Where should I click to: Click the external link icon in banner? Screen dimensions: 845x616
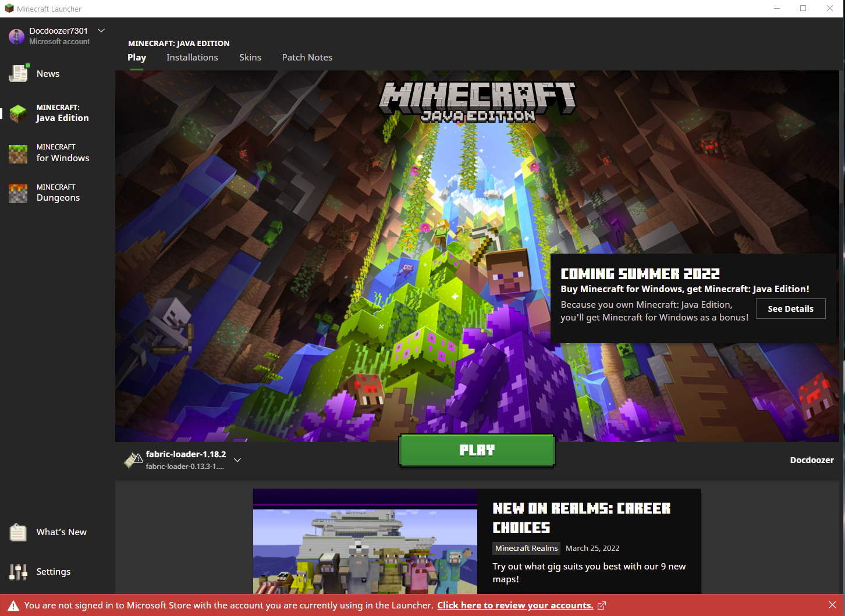pos(602,606)
